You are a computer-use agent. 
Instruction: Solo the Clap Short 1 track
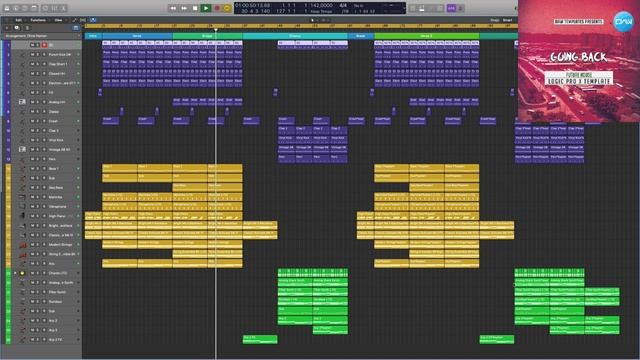click(38, 64)
